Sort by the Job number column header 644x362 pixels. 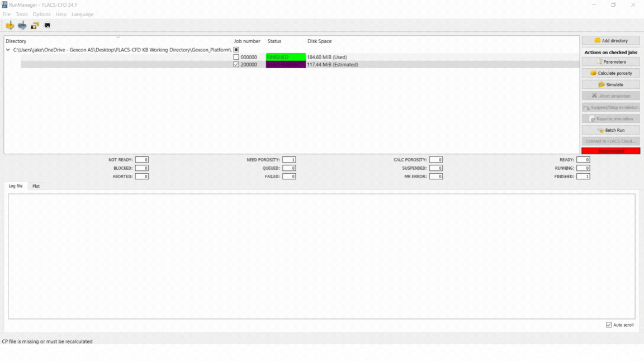247,41
